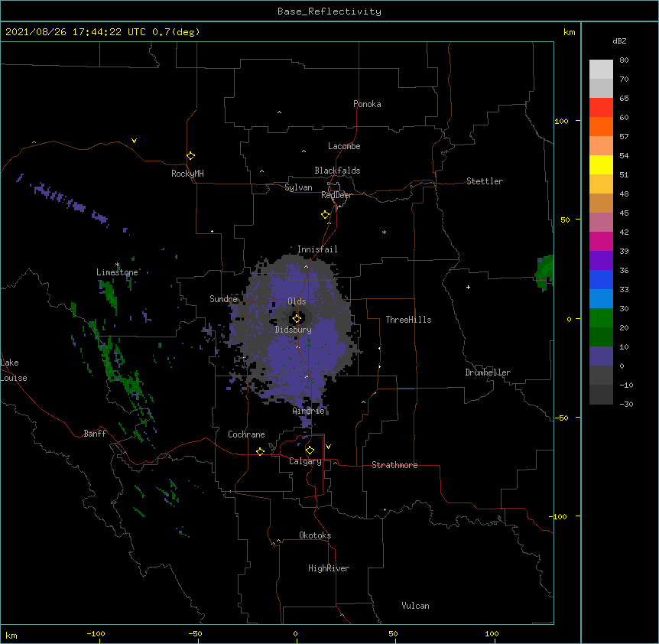This screenshot has width=659, height=644.
Task: Pick the dark orange 60-57 dBZ swatch
Action: click(601, 126)
